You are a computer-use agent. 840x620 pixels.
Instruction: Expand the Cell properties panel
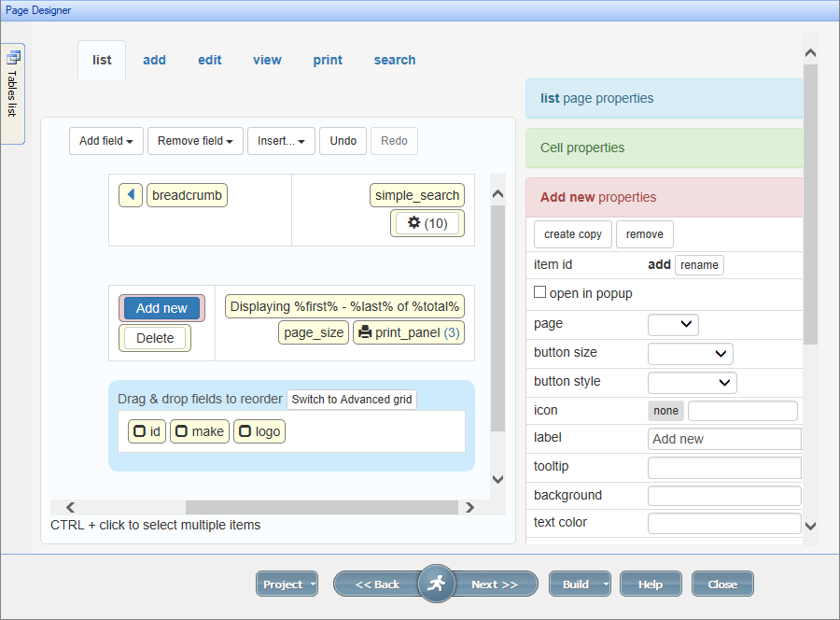[664, 148]
